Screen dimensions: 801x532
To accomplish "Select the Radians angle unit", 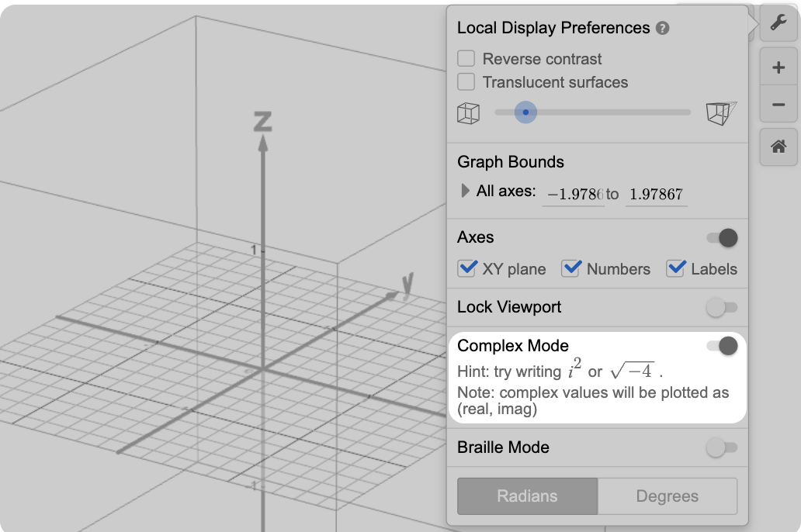I will pos(527,496).
